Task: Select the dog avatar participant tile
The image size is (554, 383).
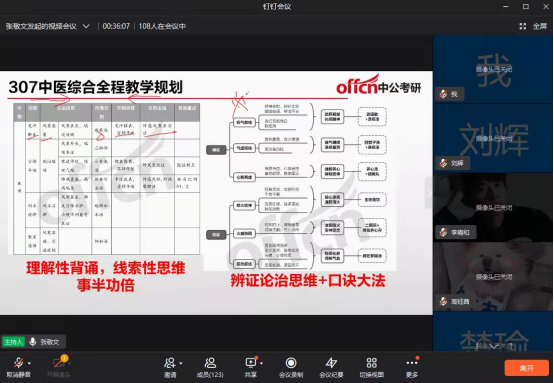Action: coord(493,277)
